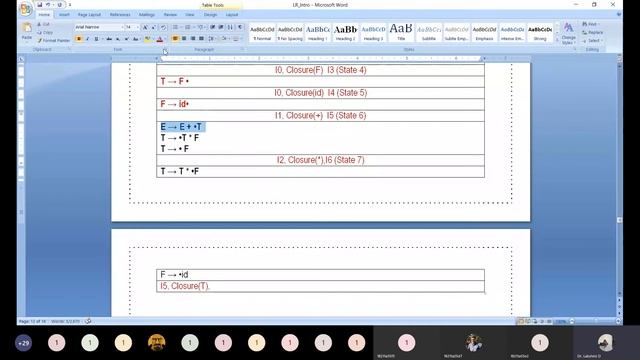
Task: Click the Grow Font icon
Action: [x=145, y=27]
